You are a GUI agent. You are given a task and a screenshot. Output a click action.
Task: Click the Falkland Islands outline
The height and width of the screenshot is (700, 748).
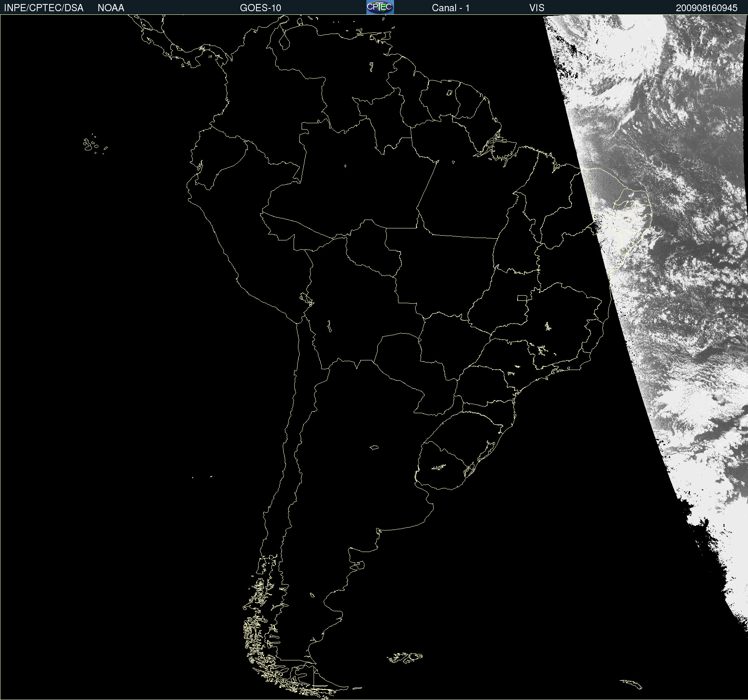tap(405, 658)
